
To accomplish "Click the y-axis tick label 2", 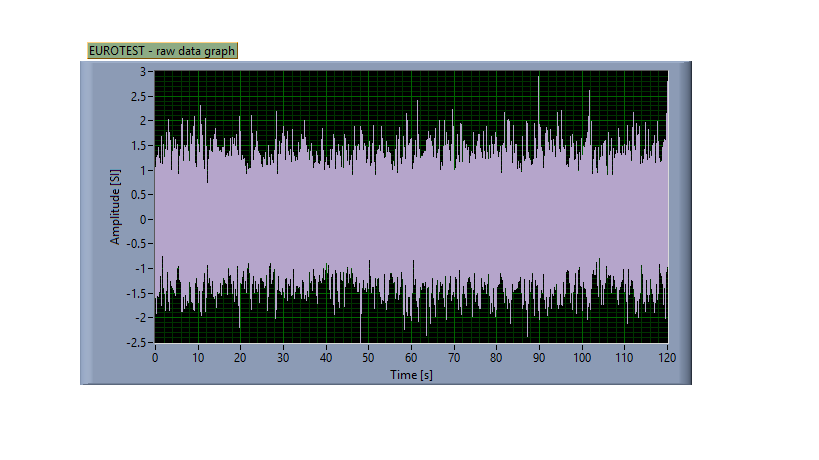I will [x=143, y=121].
